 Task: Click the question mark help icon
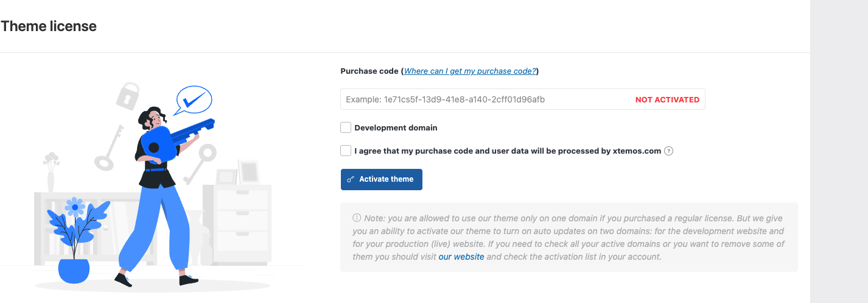tap(668, 151)
